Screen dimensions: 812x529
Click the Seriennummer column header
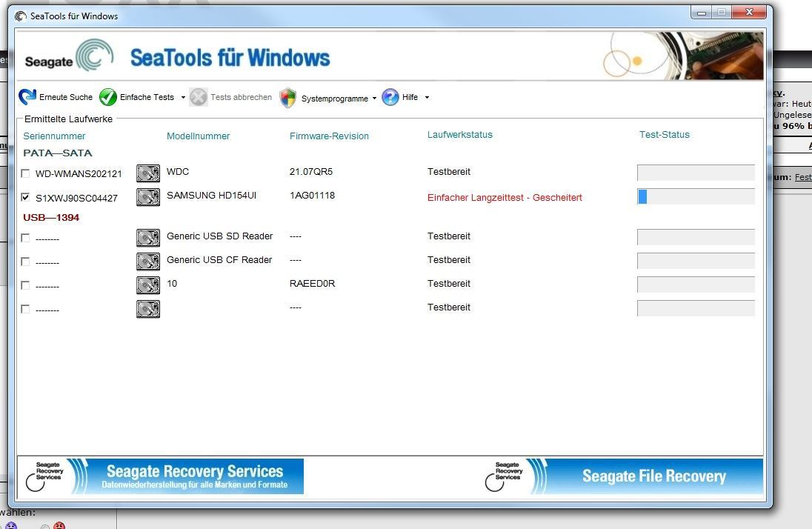pos(54,136)
